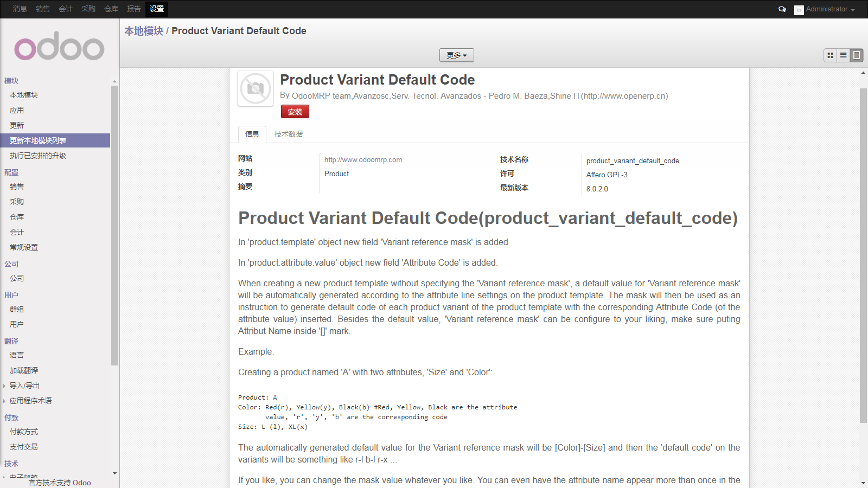The image size is (868, 488).
Task: Open the 报告 top menu
Action: [134, 9]
